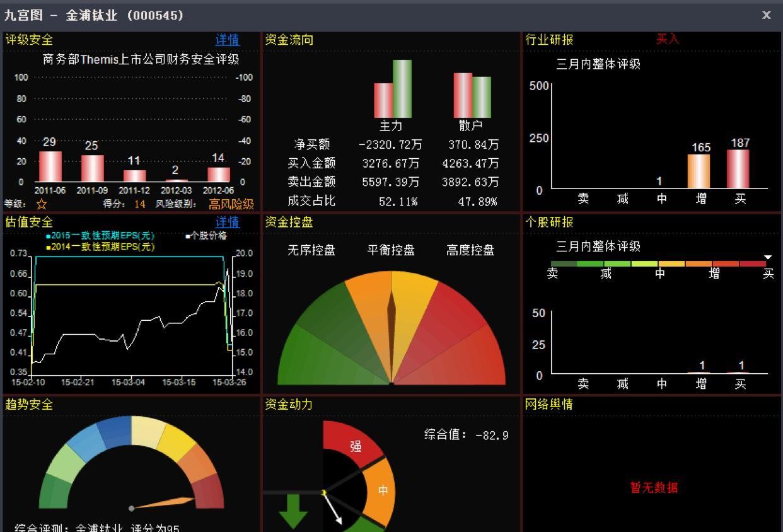This screenshot has width=783, height=532.
Task: Click the brown needle of 资金控盘 gauge
Action: [x=391, y=337]
